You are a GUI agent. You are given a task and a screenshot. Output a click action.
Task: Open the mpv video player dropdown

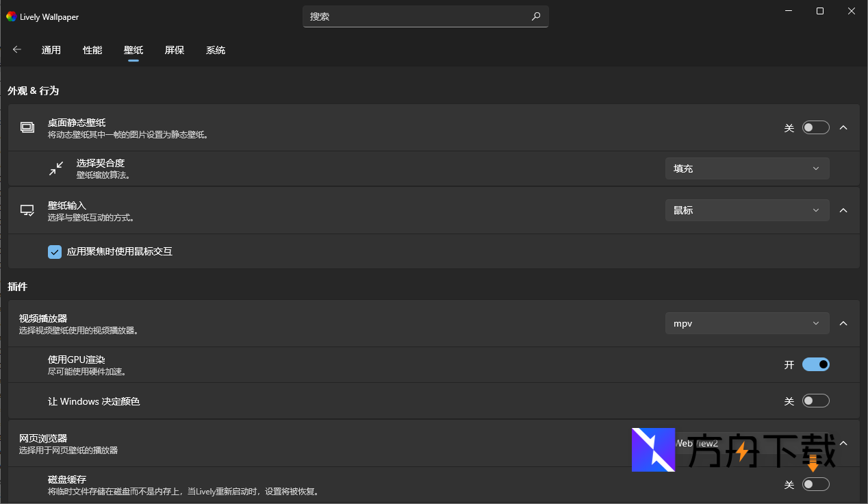(747, 323)
